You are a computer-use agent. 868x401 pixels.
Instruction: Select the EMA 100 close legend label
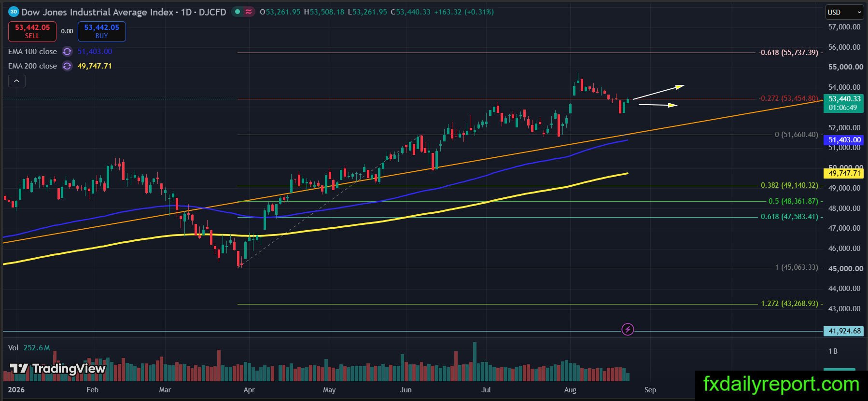[x=32, y=52]
